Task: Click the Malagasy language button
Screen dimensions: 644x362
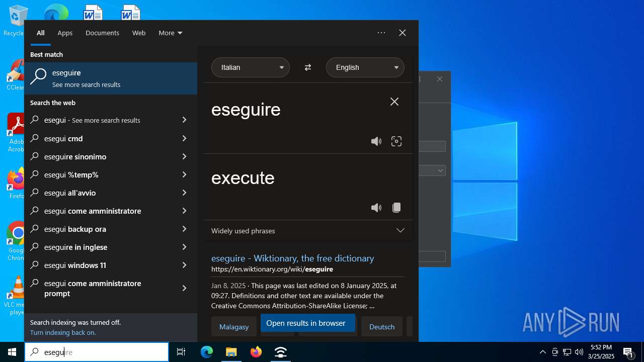Action: 234,327
